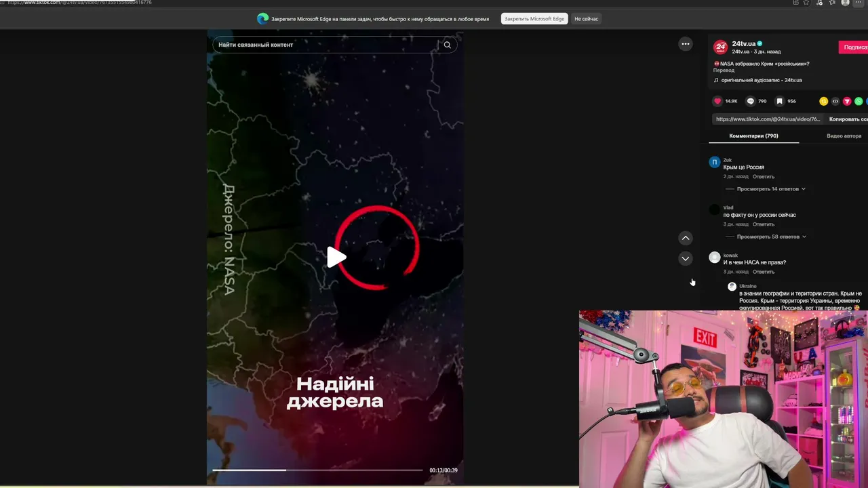
Task: Click comment 'И в чем НАСА не права?'
Action: [x=755, y=262]
